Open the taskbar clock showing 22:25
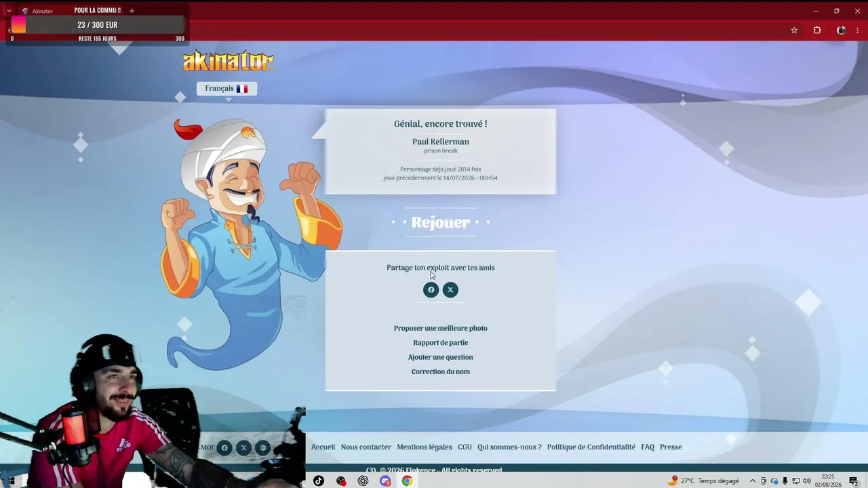This screenshot has width=868, height=488. point(828,481)
